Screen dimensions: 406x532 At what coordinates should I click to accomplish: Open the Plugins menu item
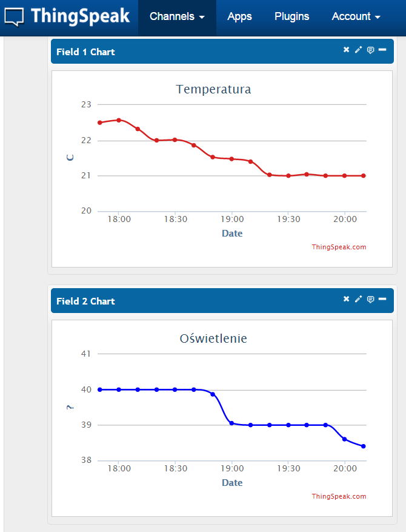(291, 17)
